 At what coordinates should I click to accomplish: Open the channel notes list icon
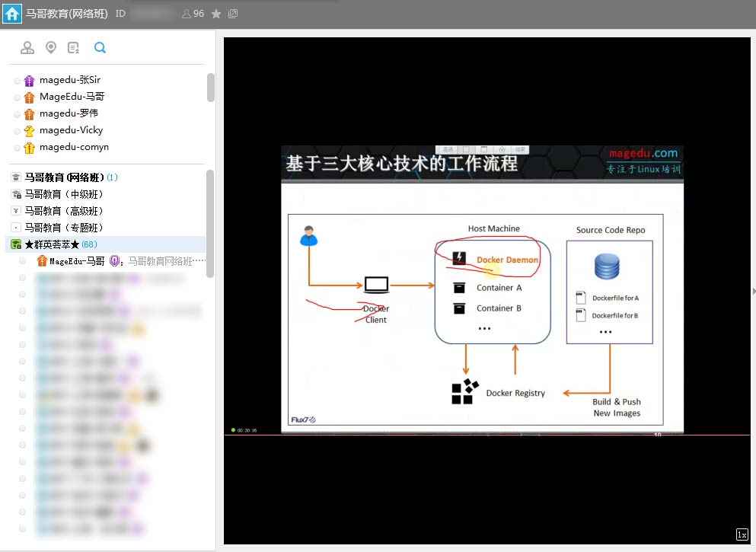[x=74, y=48]
